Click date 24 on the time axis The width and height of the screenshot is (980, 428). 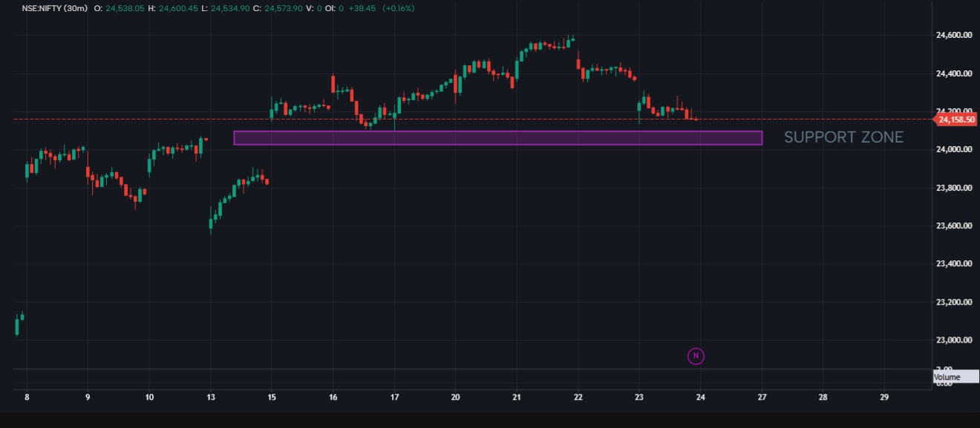click(700, 397)
